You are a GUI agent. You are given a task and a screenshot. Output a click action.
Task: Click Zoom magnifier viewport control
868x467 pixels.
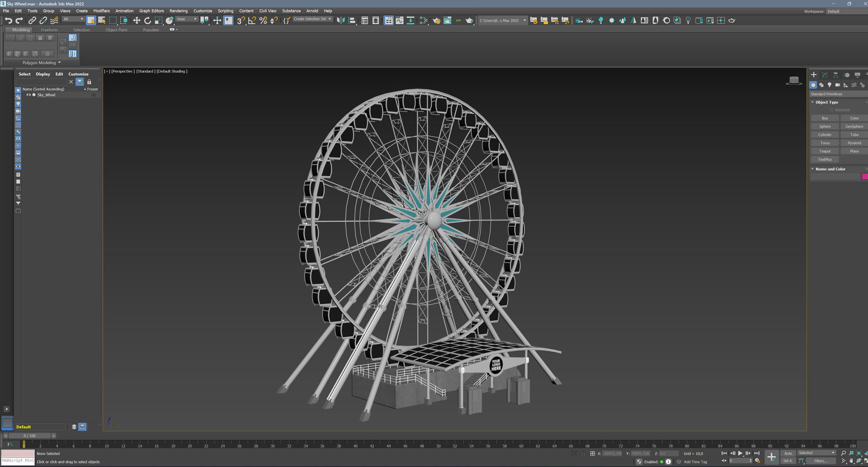click(843, 453)
